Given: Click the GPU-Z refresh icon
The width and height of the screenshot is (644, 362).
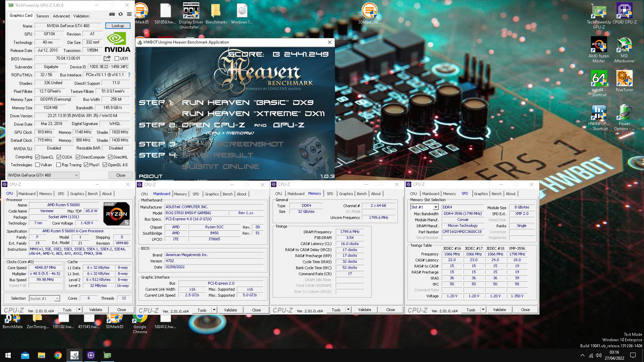Looking at the screenshot, I should 120,14.
